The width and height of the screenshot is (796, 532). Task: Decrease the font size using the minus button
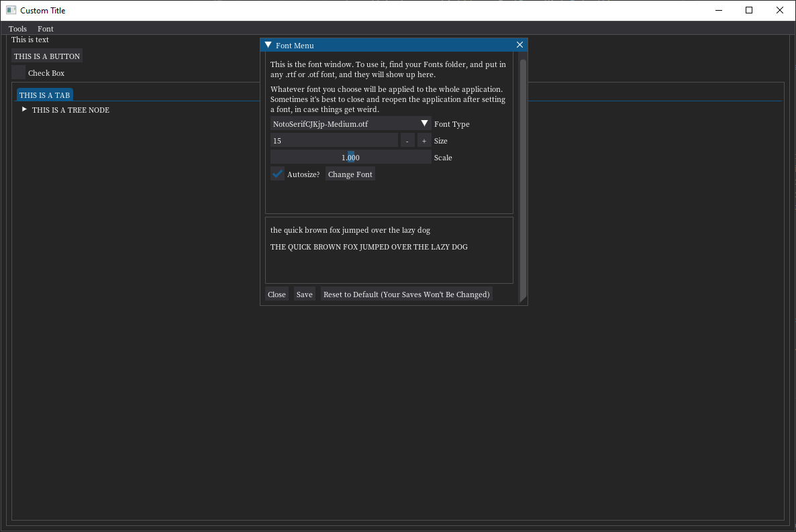[407, 140]
